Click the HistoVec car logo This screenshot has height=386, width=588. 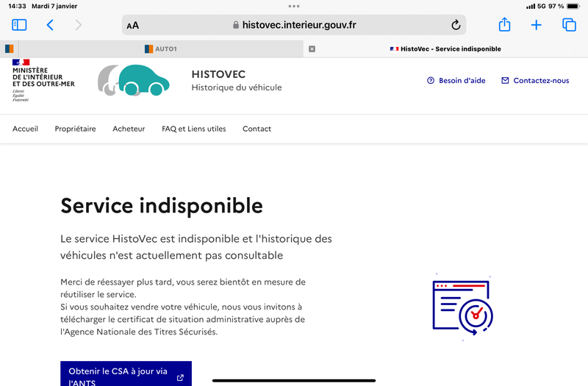click(x=134, y=80)
